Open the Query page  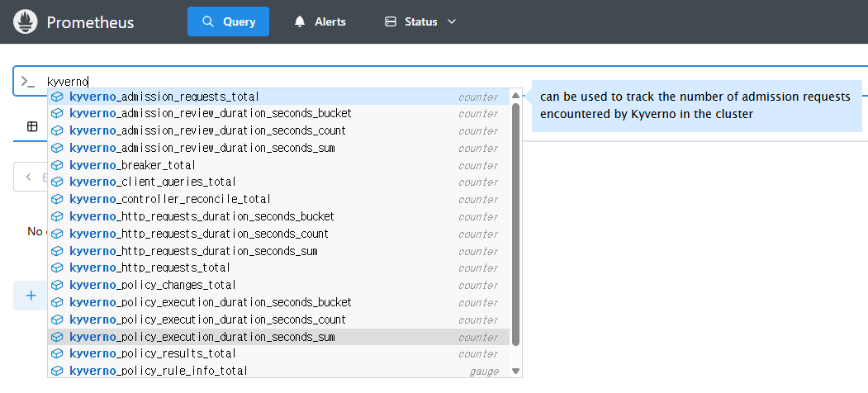coord(228,21)
